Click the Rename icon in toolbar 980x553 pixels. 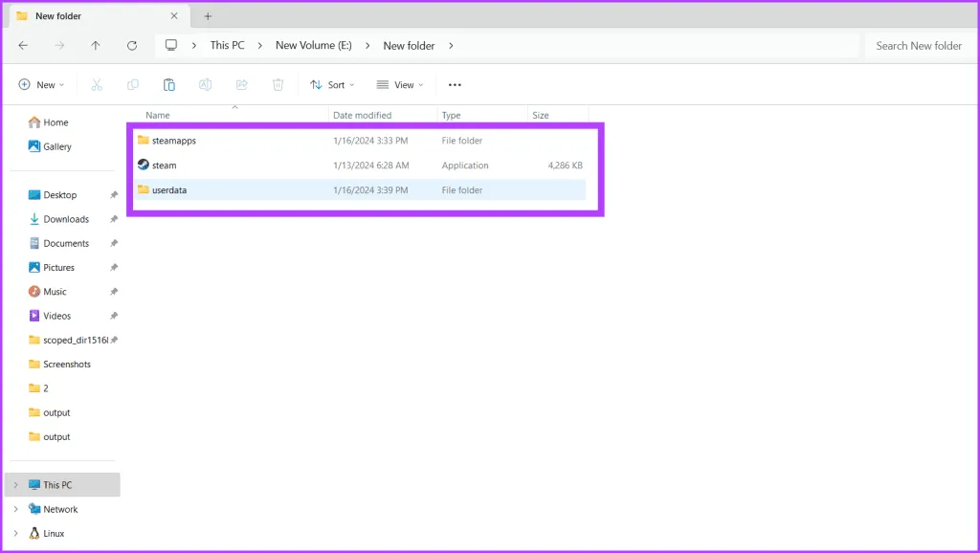205,84
